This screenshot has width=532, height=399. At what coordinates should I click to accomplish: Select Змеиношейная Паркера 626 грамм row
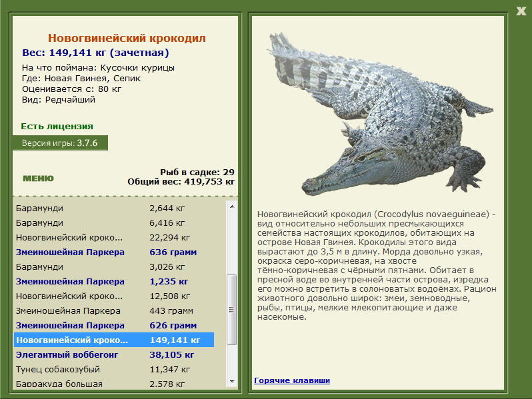[x=113, y=326]
